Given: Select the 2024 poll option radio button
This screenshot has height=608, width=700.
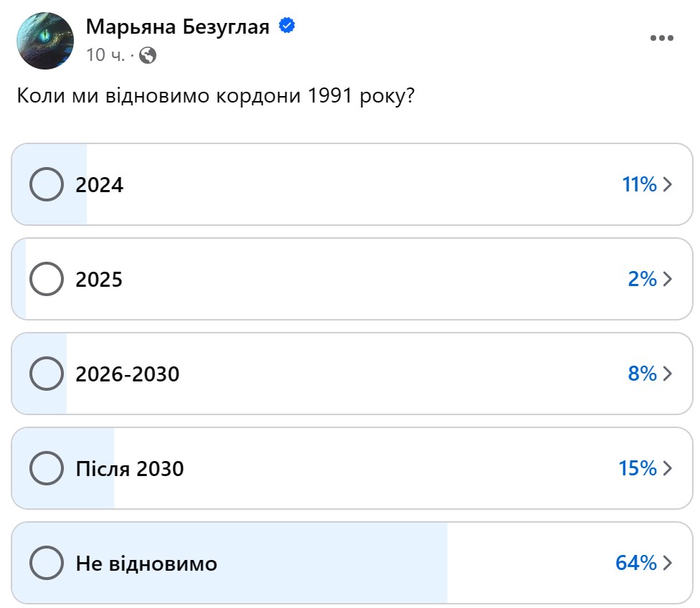Looking at the screenshot, I should pyautogui.click(x=45, y=184).
